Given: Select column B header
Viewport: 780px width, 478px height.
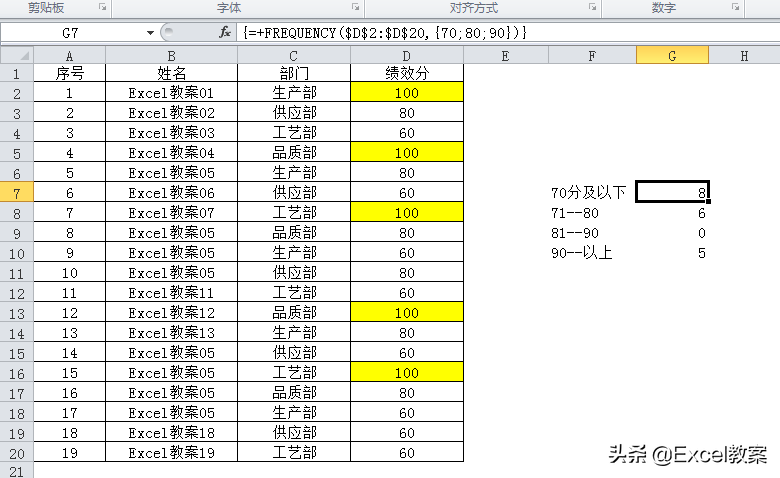Looking at the screenshot, I should 172,55.
